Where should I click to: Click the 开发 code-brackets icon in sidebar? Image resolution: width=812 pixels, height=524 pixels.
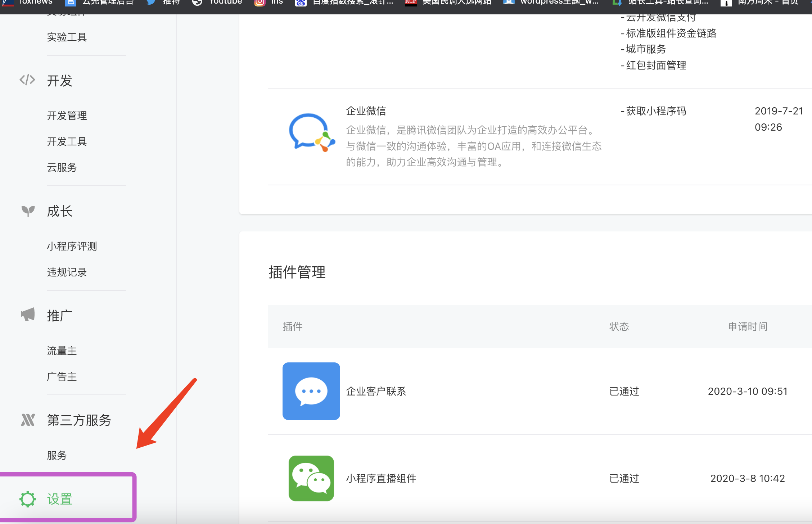coord(27,80)
